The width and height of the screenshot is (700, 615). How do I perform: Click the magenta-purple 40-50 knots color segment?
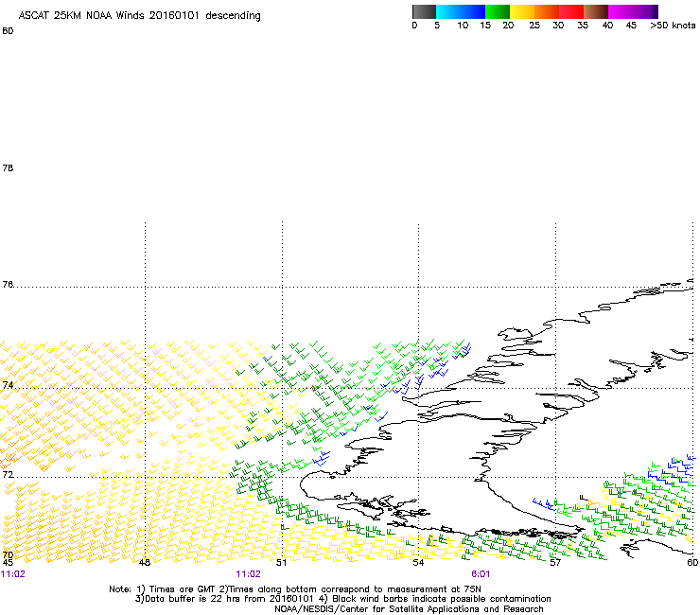pyautogui.click(x=633, y=11)
